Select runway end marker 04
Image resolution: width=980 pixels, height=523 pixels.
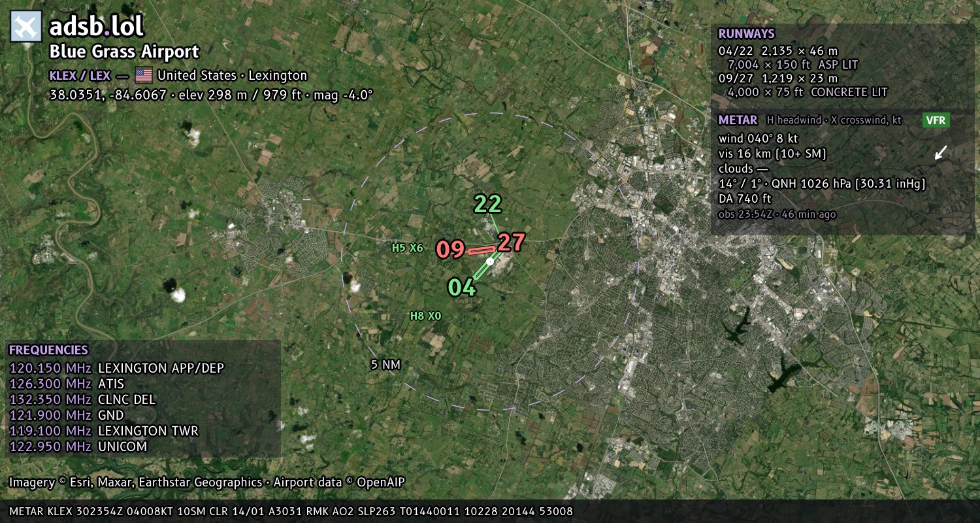tap(461, 287)
